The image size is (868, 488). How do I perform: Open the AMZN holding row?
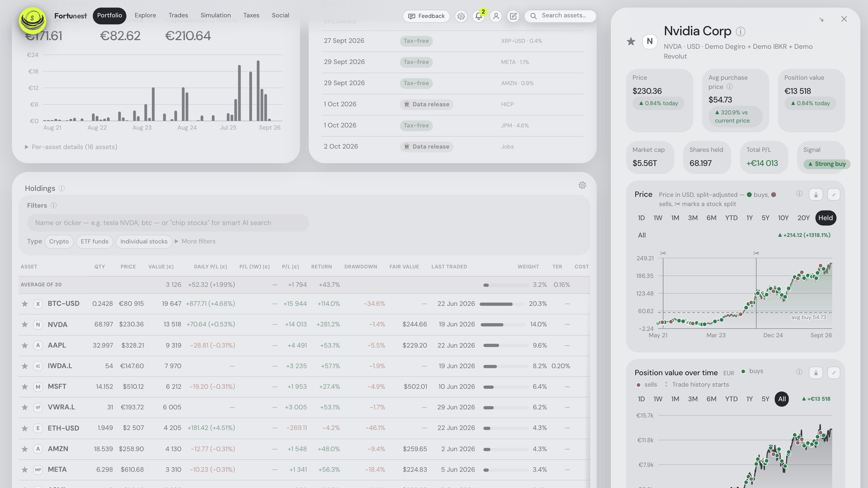tap(304, 449)
